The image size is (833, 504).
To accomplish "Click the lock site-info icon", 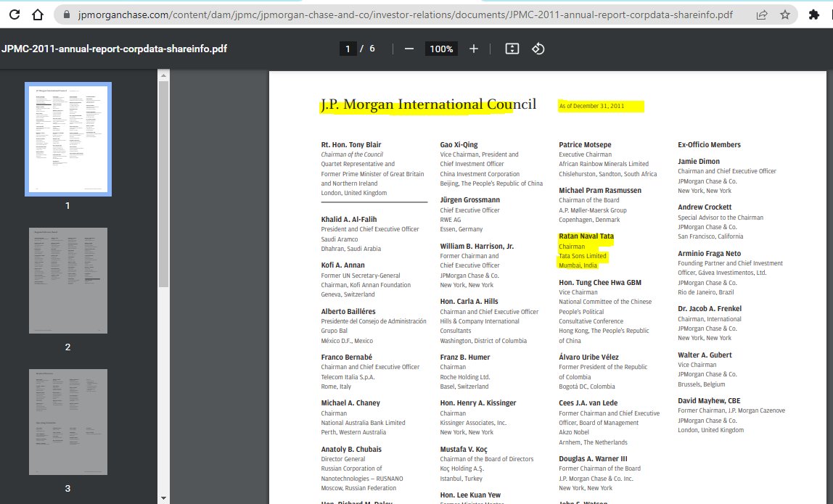I will [67, 15].
